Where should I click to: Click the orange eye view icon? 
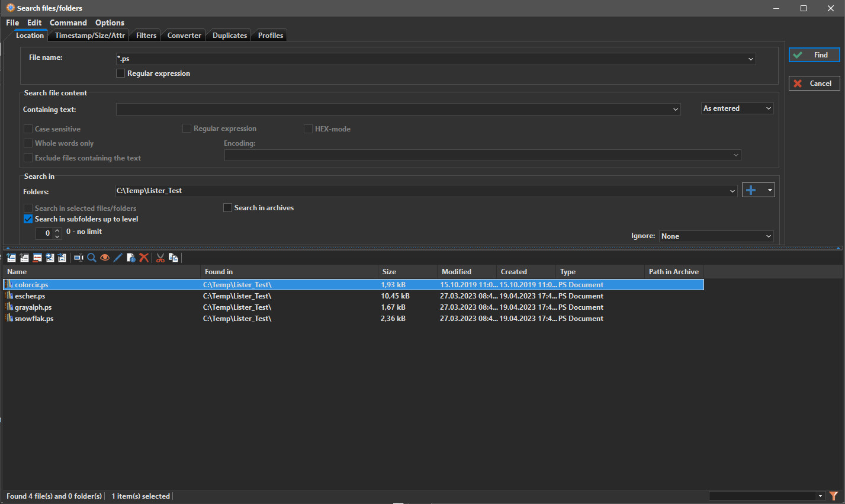pyautogui.click(x=105, y=258)
